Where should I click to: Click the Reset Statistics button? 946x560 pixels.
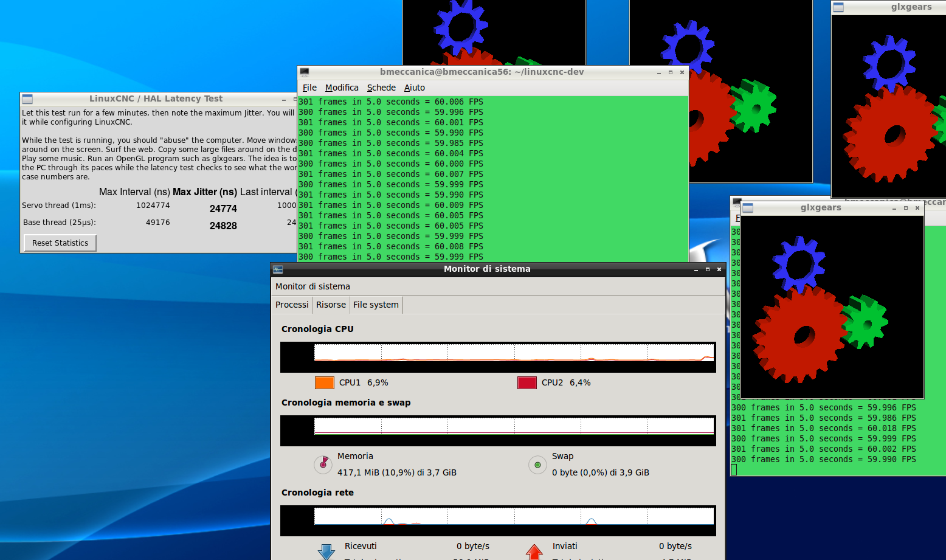(60, 243)
